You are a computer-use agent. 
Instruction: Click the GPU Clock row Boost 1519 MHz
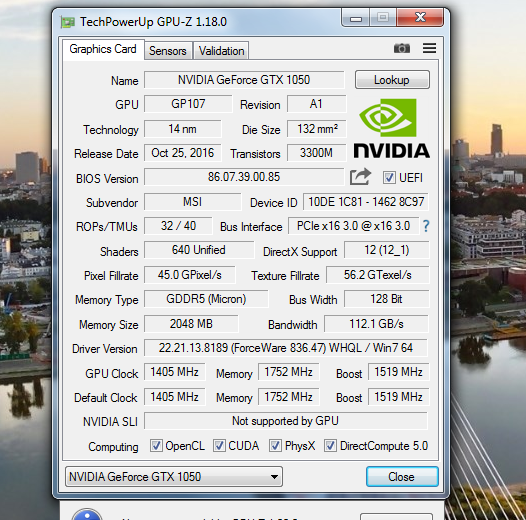pos(399,372)
